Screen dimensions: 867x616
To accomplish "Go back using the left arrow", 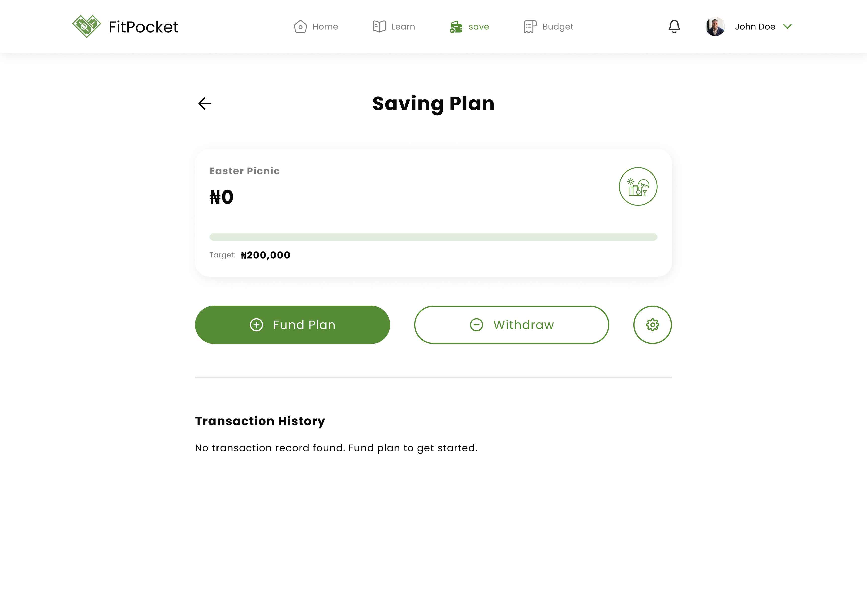I will tap(204, 103).
